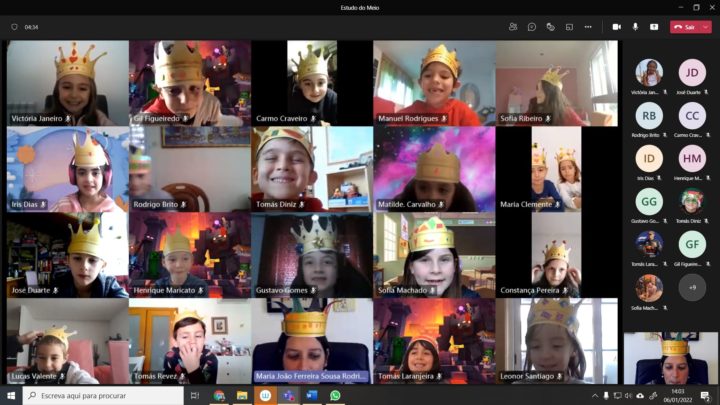This screenshot has width=720, height=405.
Task: Open WhatsApp from the taskbar
Action: click(335, 396)
